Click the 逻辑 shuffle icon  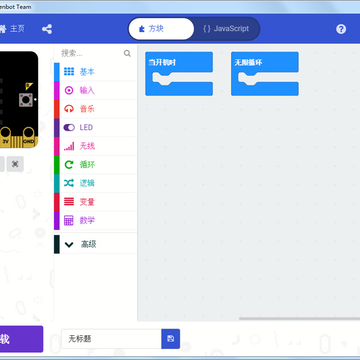coord(69,183)
